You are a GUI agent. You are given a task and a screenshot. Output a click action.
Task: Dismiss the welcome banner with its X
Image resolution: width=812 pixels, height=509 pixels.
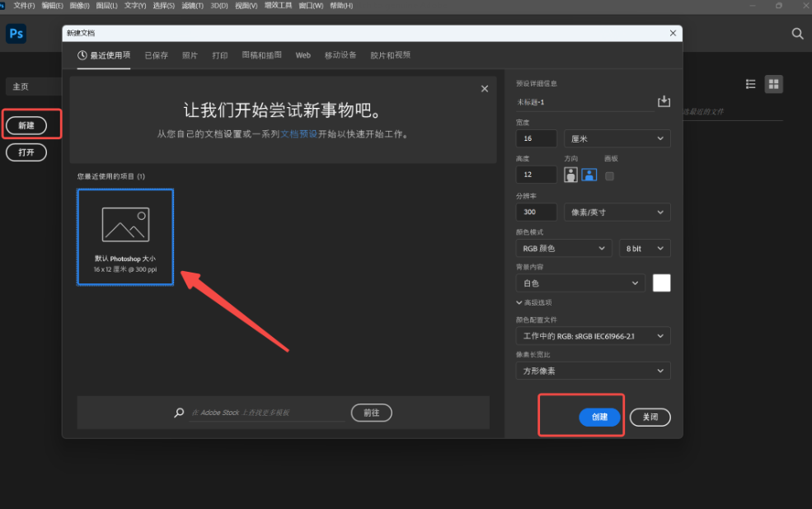[x=484, y=88]
